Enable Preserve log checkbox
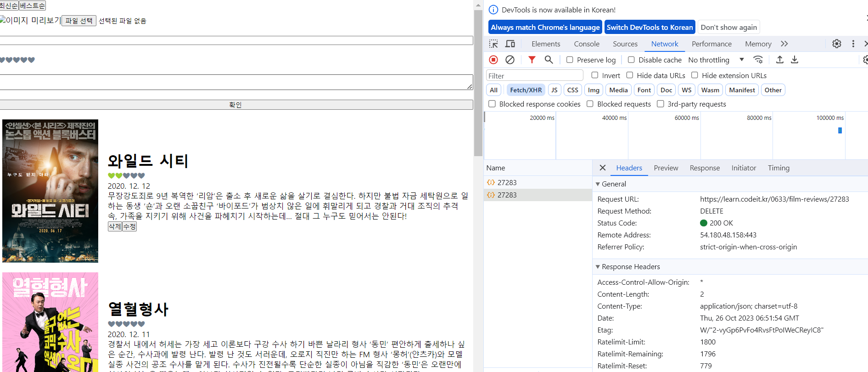This screenshot has width=868, height=372. (570, 60)
